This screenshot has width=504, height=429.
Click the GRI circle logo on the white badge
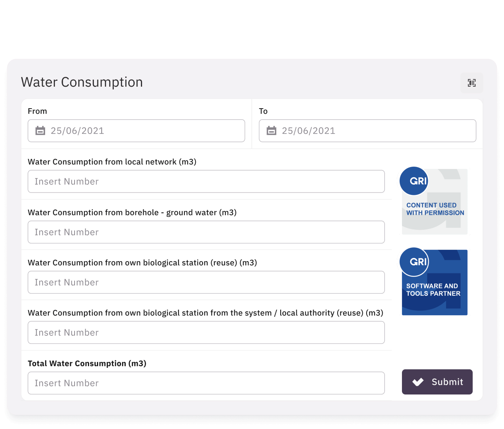[414, 181]
